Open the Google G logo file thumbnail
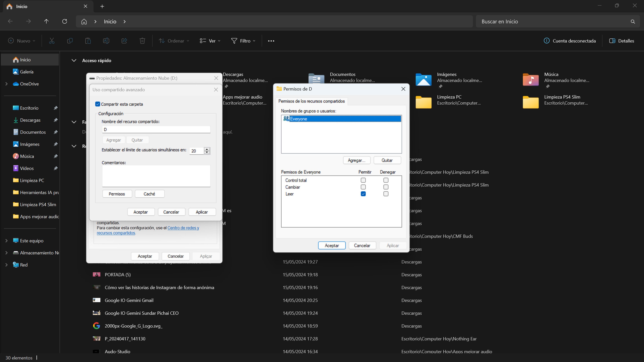The image size is (644, 362). tap(96, 326)
